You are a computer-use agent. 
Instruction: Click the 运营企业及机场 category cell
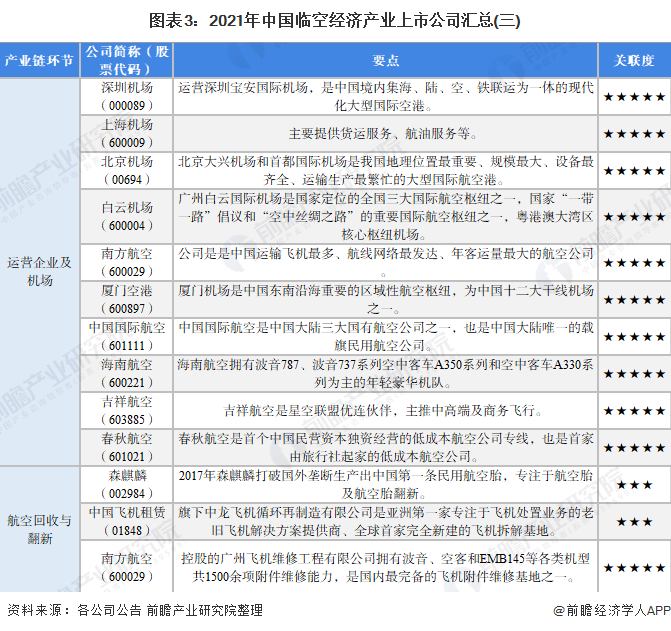pyautogui.click(x=39, y=271)
